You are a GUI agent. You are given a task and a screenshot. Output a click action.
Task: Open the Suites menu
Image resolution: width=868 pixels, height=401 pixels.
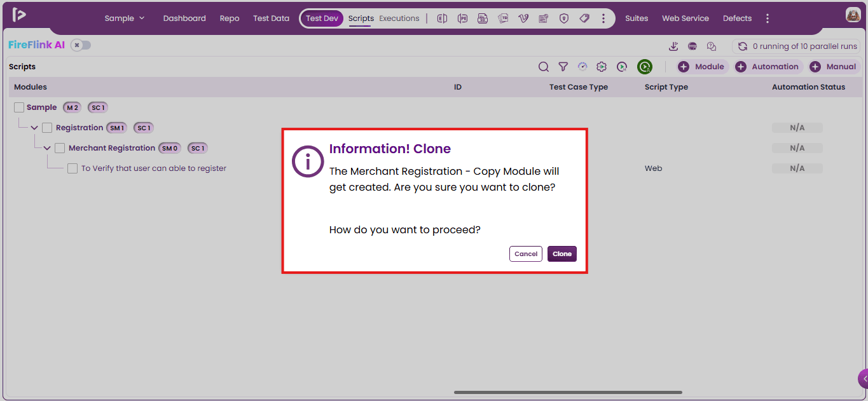[x=637, y=18]
